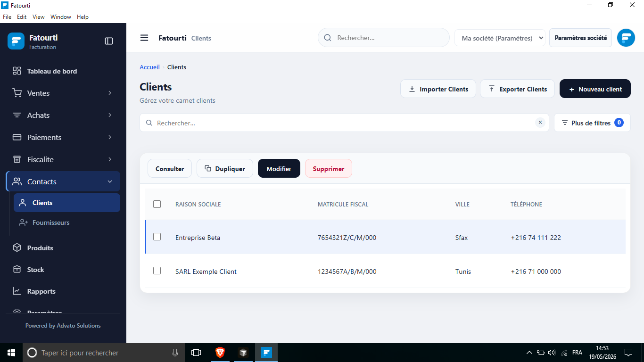Click the Achats lines icon

[17, 115]
